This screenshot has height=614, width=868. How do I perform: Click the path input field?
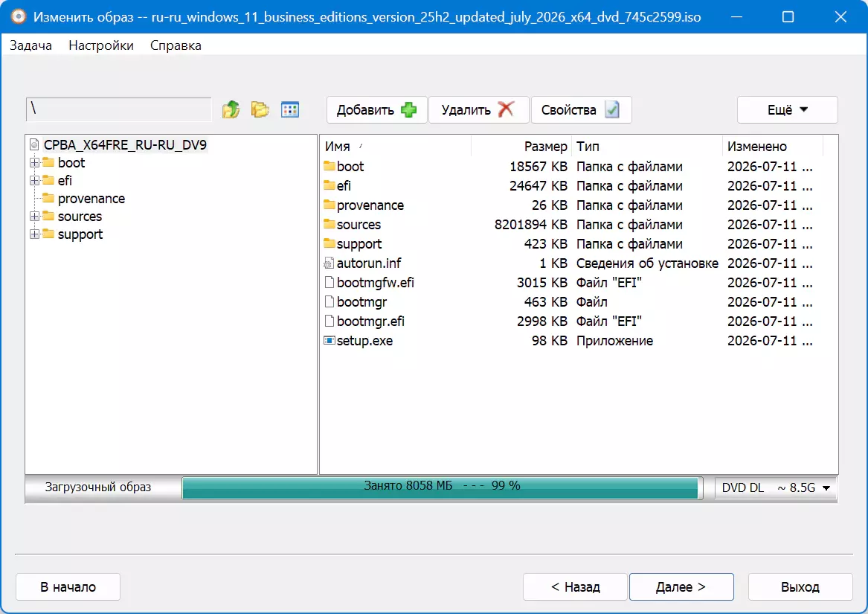[x=118, y=109]
